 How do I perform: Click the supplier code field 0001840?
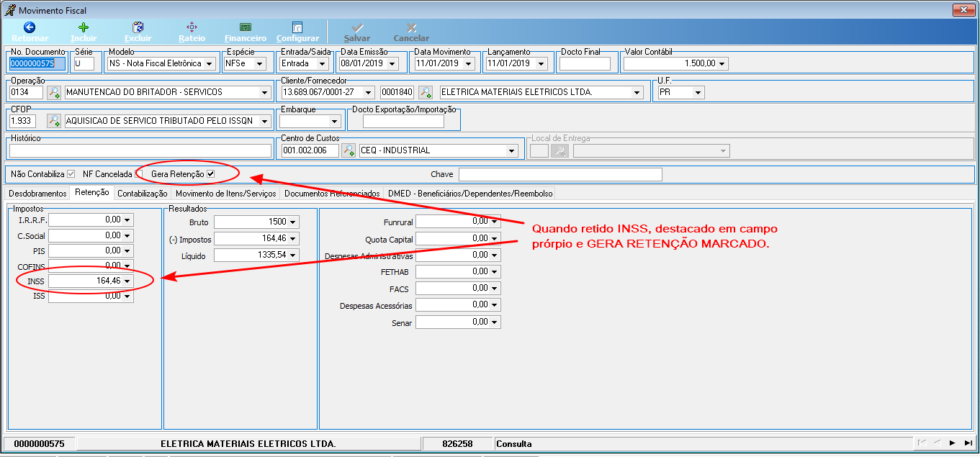click(x=397, y=92)
